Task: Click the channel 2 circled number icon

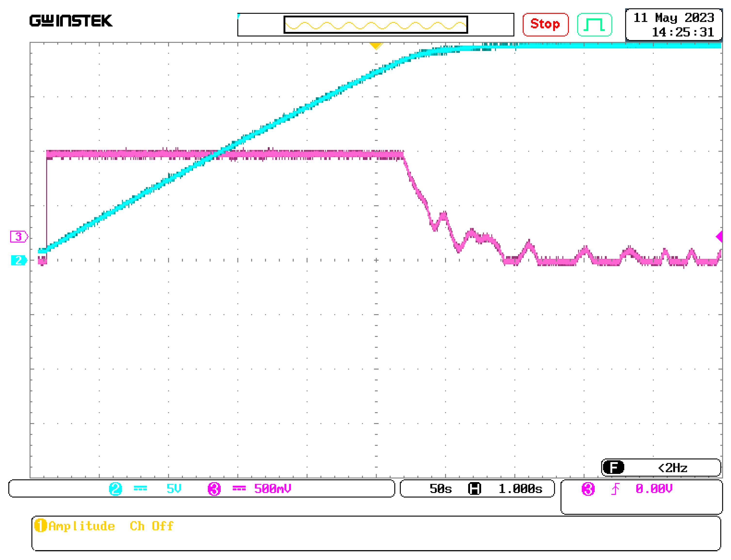Action: point(115,489)
